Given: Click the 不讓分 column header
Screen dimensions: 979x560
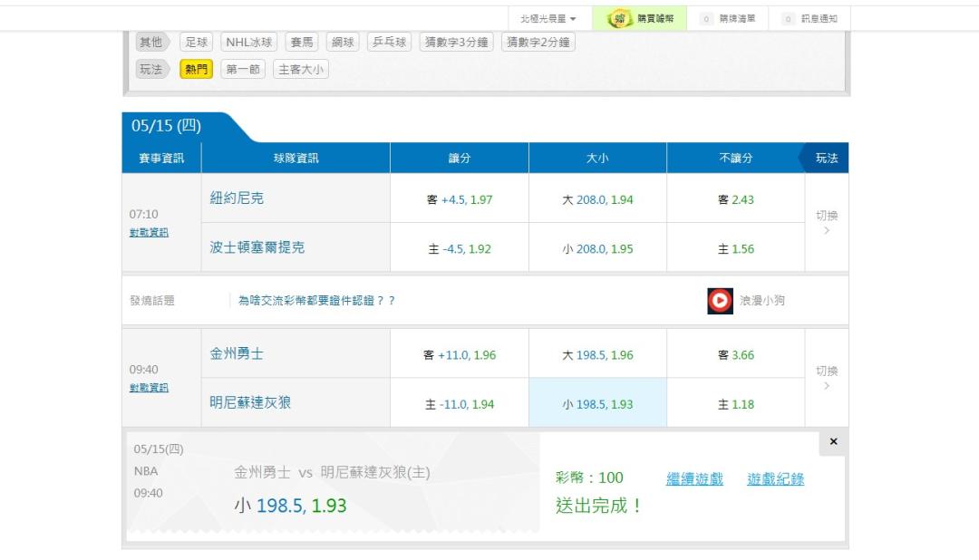Looking at the screenshot, I should (736, 158).
